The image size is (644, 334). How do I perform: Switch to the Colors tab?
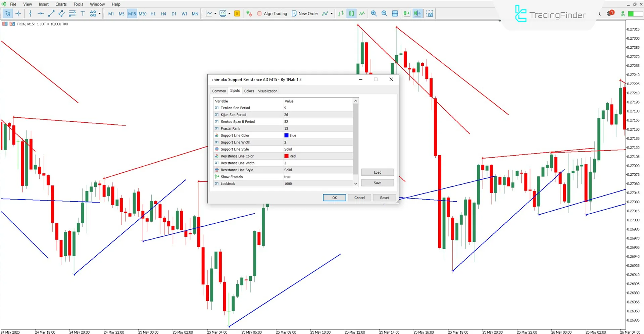click(249, 91)
